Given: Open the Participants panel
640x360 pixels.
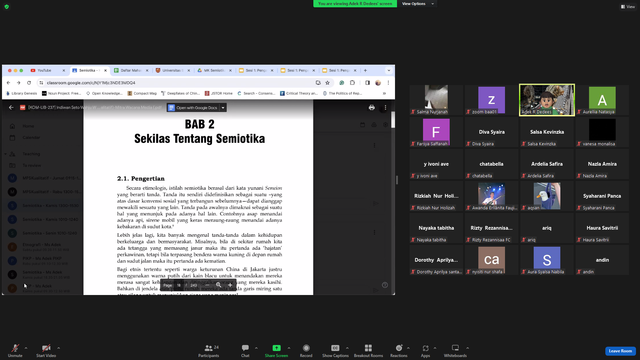Looking at the screenshot, I should click(209, 350).
